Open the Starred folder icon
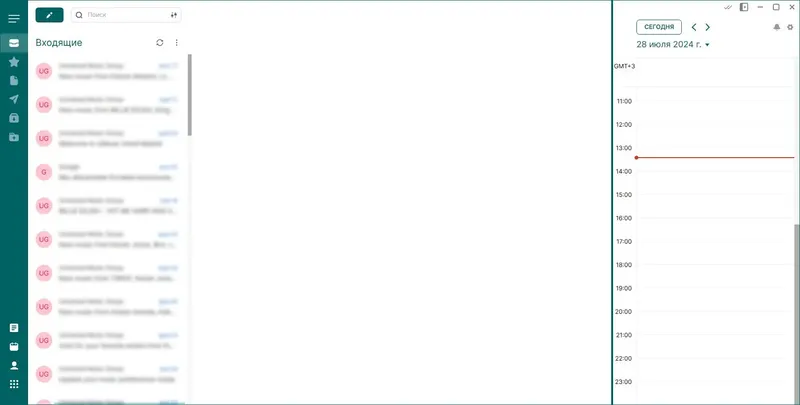Viewport: 800px width, 405px height. tap(14, 62)
